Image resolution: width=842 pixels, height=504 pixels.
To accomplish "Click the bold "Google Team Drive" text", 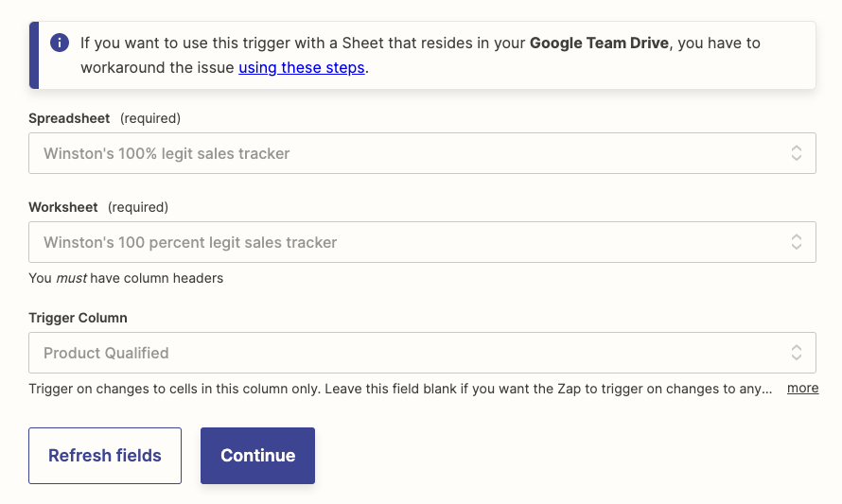I will [x=599, y=43].
